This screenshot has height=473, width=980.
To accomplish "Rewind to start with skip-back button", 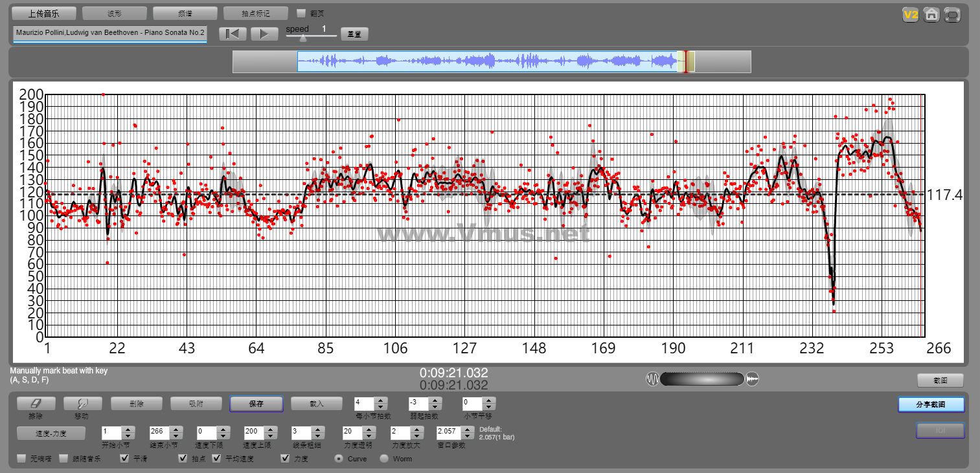I will tap(233, 34).
